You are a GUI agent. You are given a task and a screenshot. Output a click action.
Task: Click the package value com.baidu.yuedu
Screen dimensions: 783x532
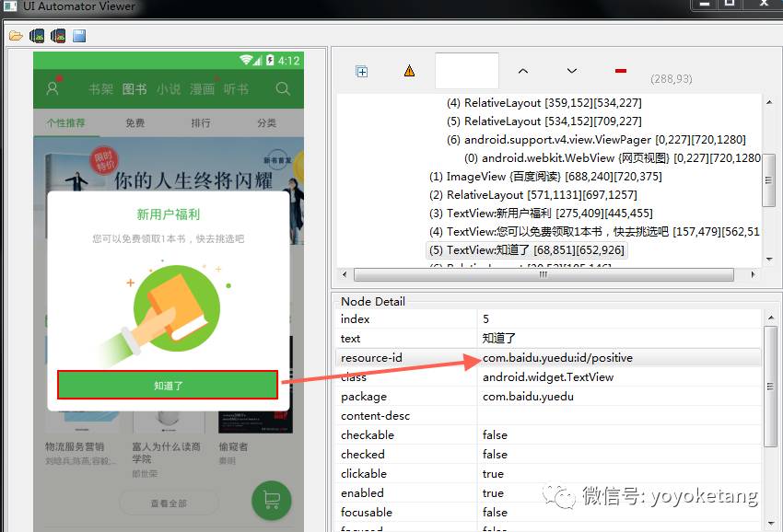[x=528, y=397]
